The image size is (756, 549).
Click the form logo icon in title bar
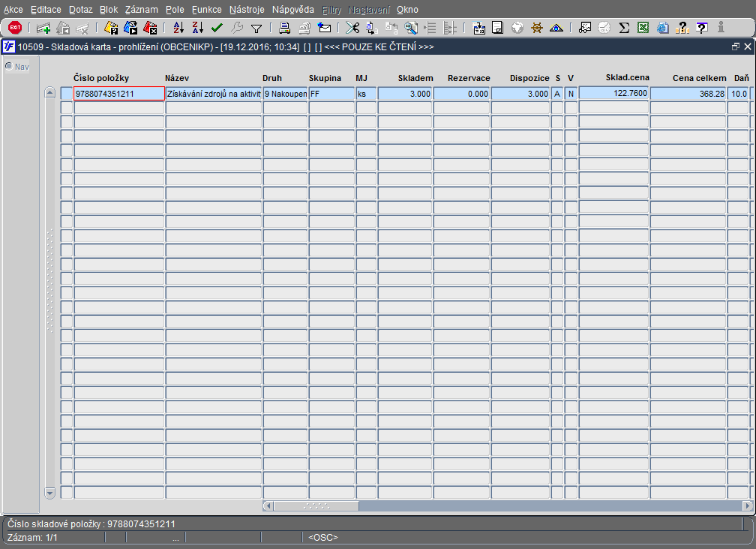(9, 46)
